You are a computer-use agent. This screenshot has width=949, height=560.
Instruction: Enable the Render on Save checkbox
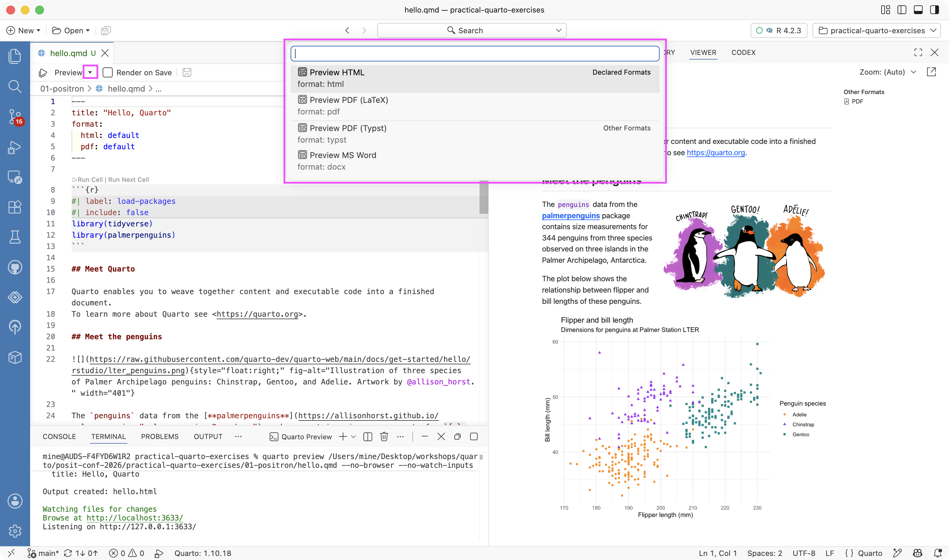coord(108,72)
